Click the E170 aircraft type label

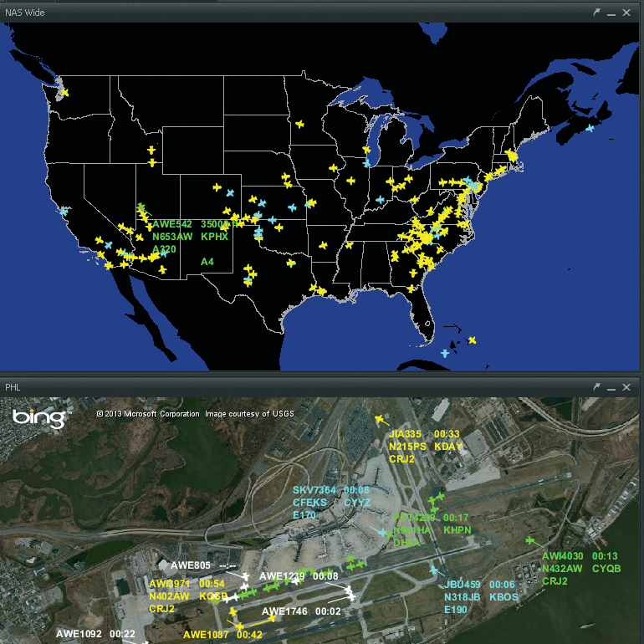point(304,515)
